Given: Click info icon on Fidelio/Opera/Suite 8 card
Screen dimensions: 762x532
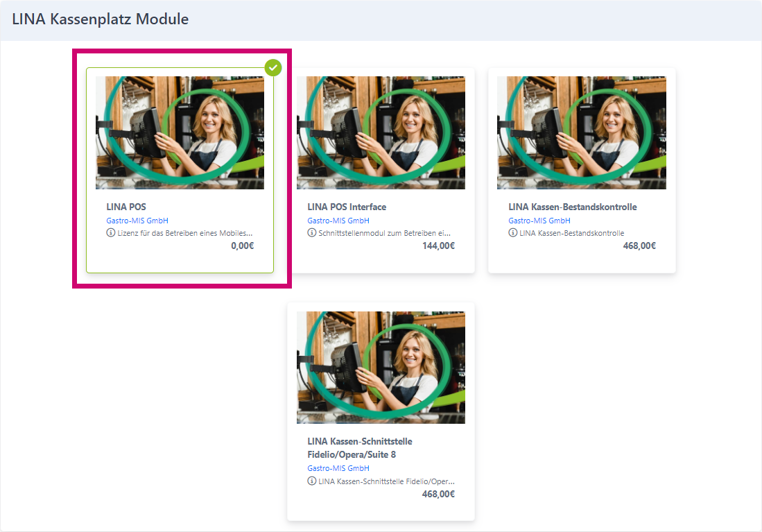Looking at the screenshot, I should tap(312, 481).
